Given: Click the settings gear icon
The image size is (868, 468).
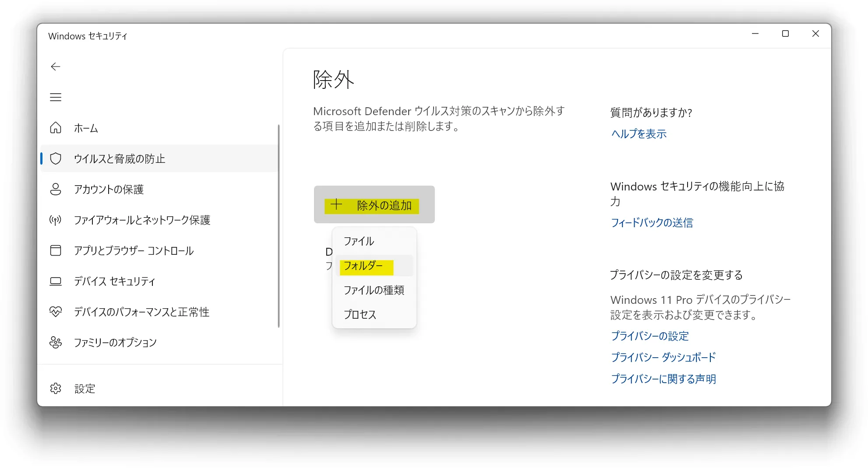Looking at the screenshot, I should point(56,388).
